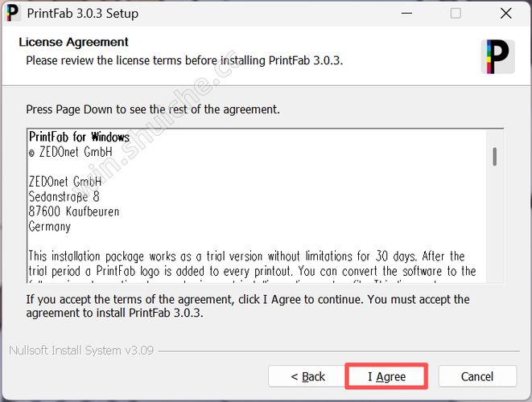This screenshot has width=532, height=402.
Task: Minimize the PrintFab Setup window
Action: [x=406, y=14]
